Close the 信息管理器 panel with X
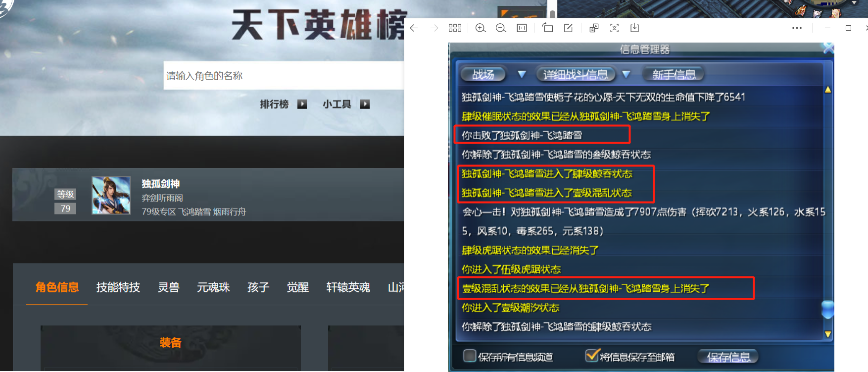This screenshot has height=372, width=868. 828,48
